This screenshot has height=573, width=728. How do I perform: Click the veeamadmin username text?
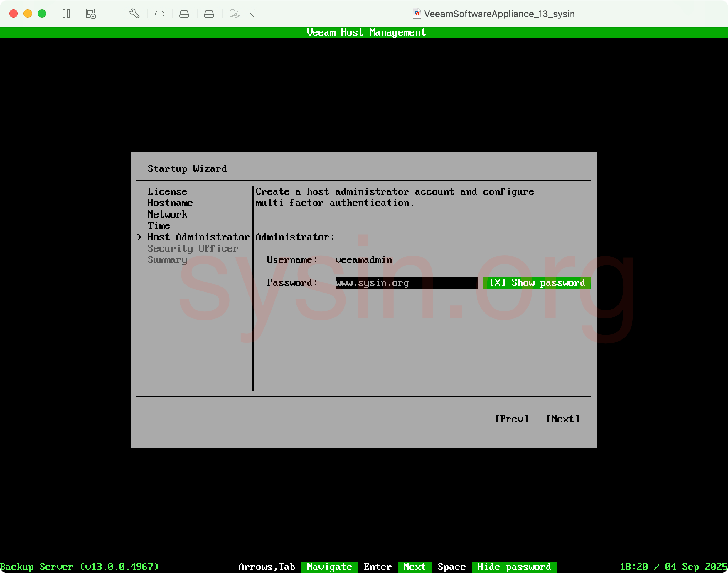(x=363, y=259)
